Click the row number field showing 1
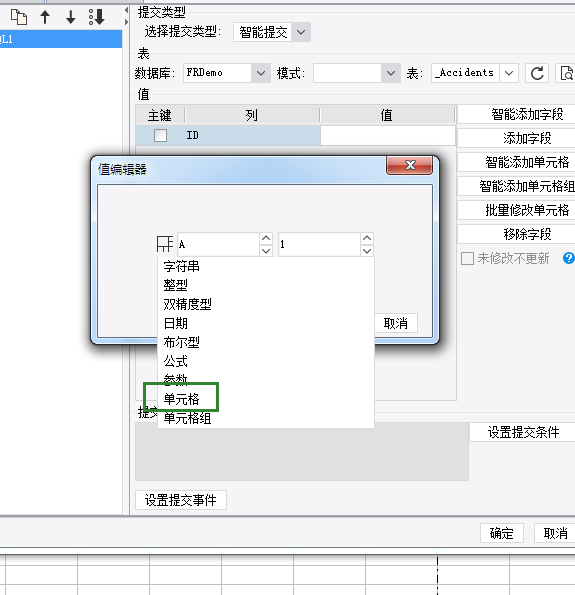 (x=319, y=244)
